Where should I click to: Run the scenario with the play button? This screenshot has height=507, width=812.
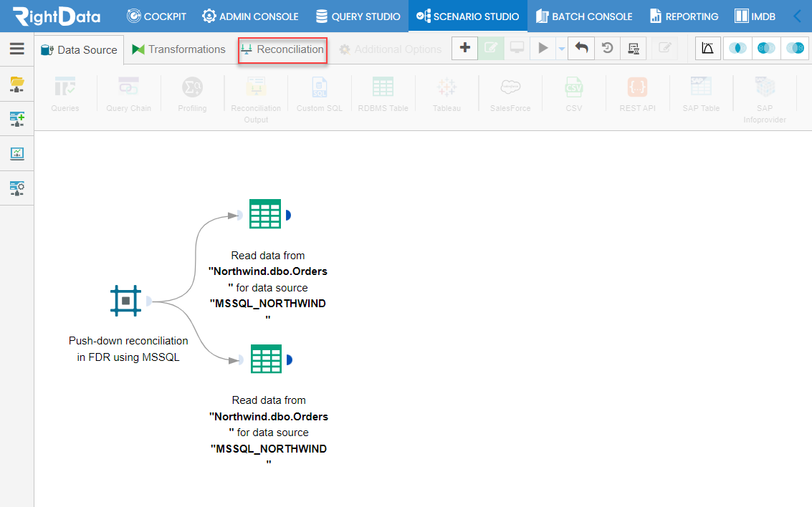(x=543, y=48)
